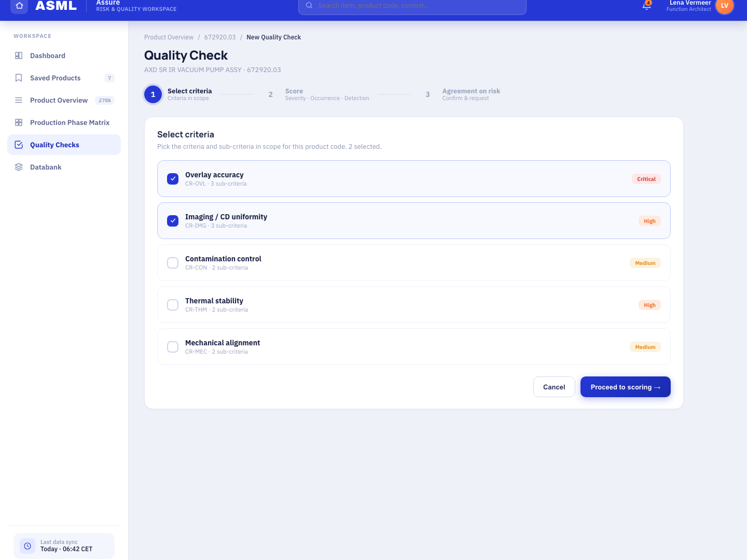Click the CR-OVL sub-criteria text
Image resolution: width=747 pixels, height=560 pixels.
coord(216,184)
